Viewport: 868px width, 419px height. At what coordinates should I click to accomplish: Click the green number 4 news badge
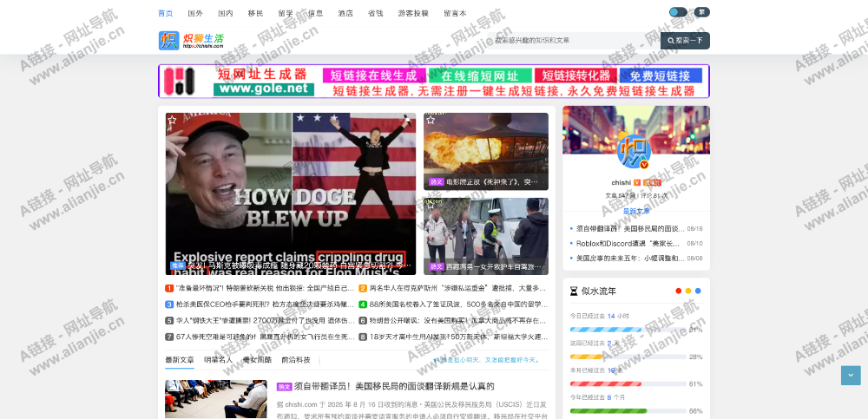click(x=363, y=304)
